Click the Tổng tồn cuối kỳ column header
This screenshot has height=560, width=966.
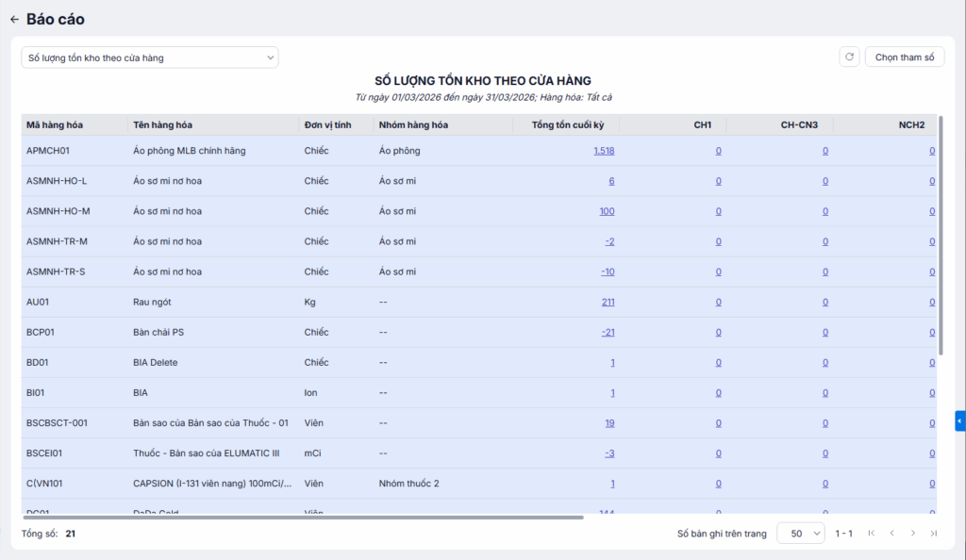tap(567, 125)
